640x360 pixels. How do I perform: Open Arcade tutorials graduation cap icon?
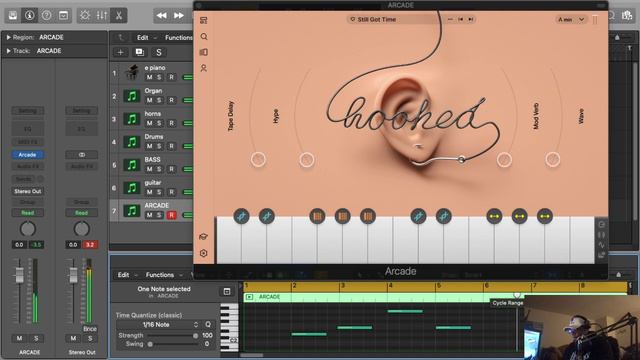[204, 237]
